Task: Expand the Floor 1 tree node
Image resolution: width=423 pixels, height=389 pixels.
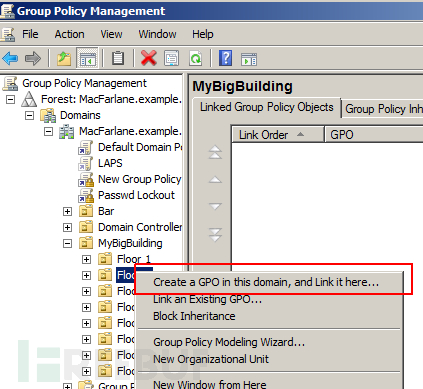Action: pyautogui.click(x=86, y=260)
